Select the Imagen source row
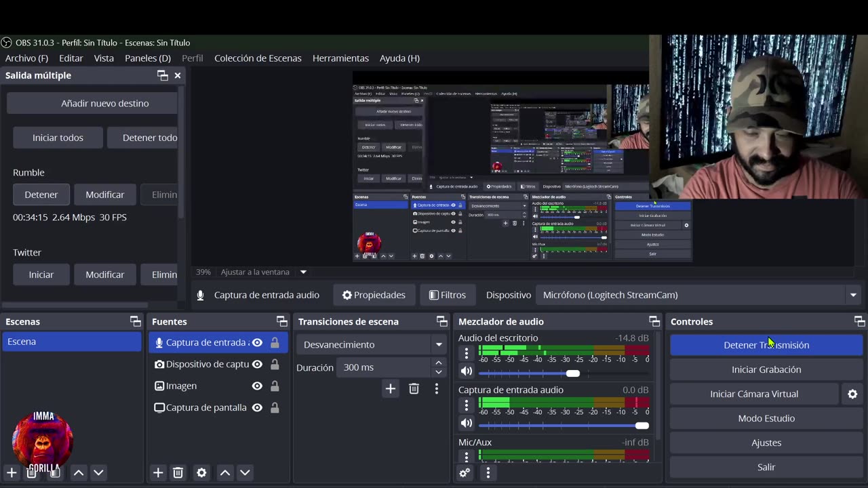The height and width of the screenshot is (488, 868). [x=218, y=386]
